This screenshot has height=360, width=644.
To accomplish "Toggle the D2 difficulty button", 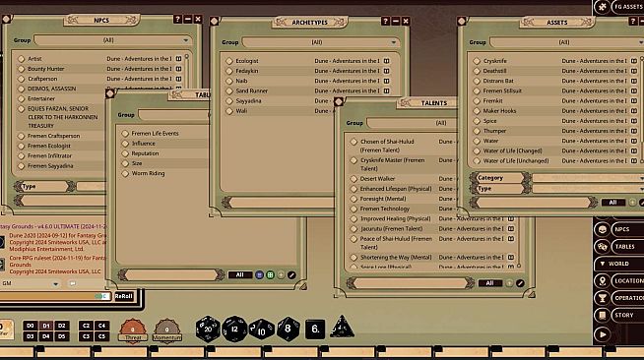I will click(62, 326).
